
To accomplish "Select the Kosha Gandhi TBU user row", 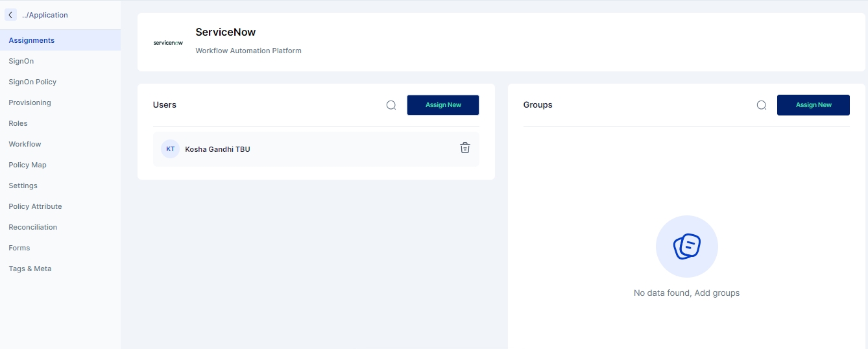I will (292, 149).
